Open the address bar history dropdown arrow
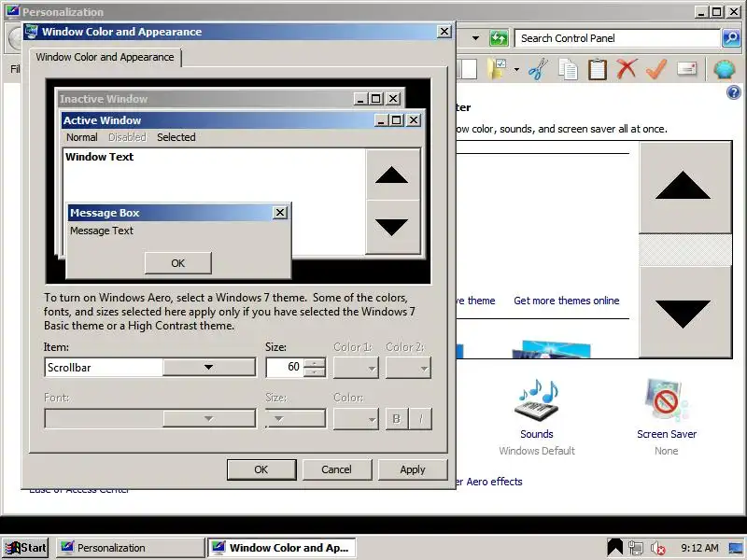 (x=475, y=38)
